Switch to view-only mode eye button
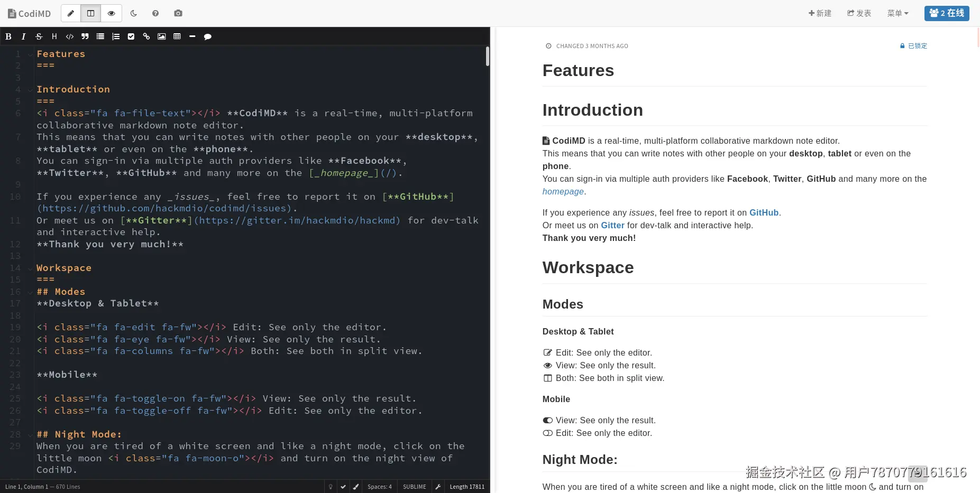The width and height of the screenshot is (980, 493). click(x=111, y=13)
